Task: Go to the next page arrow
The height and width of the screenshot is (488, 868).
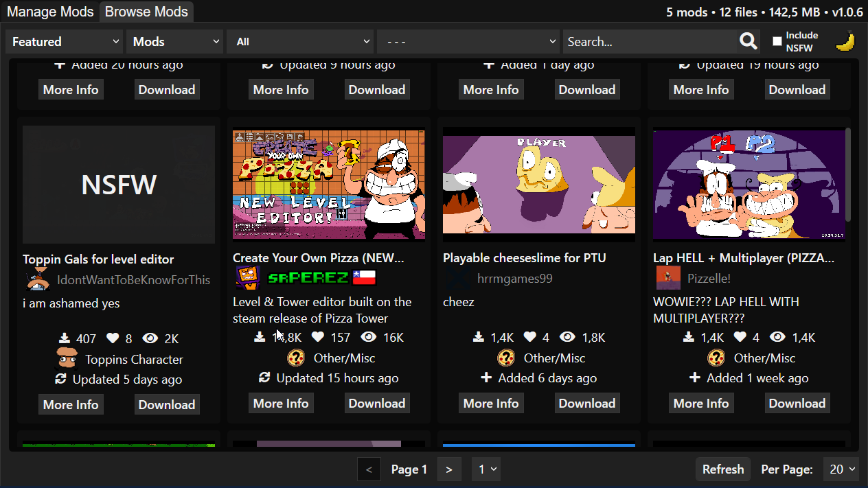Action: (449, 469)
